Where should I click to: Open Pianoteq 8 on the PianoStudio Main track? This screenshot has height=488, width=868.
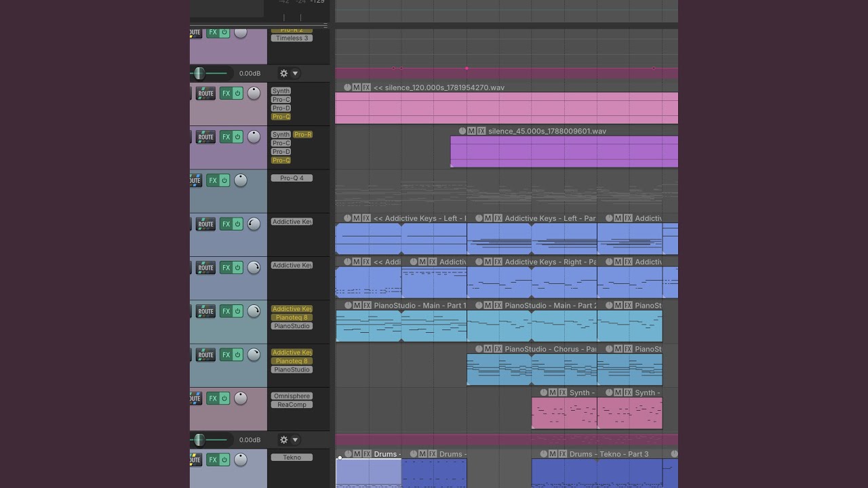coord(292,317)
